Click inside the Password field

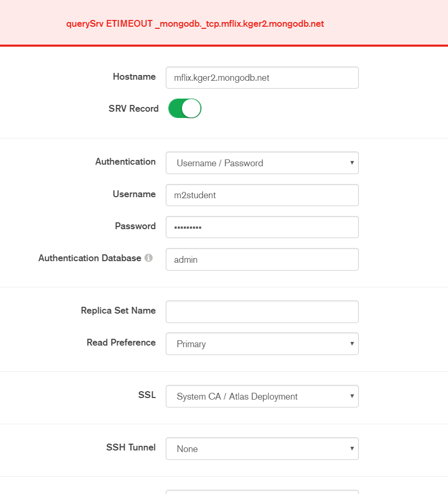(262, 227)
